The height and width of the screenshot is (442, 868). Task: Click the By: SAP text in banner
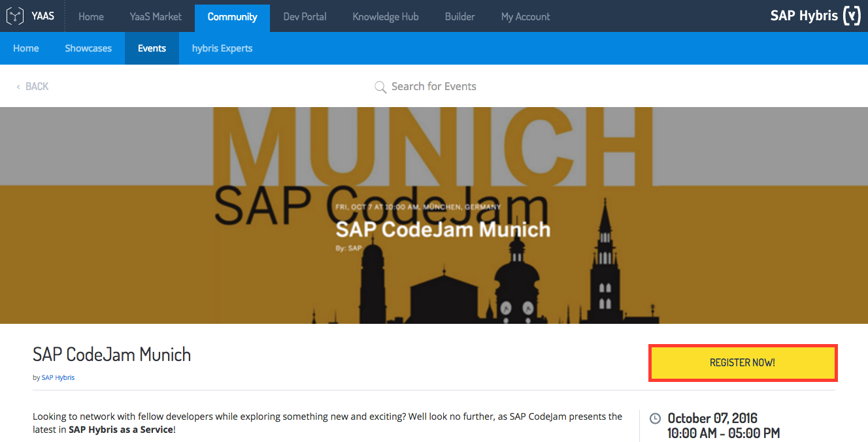click(348, 248)
